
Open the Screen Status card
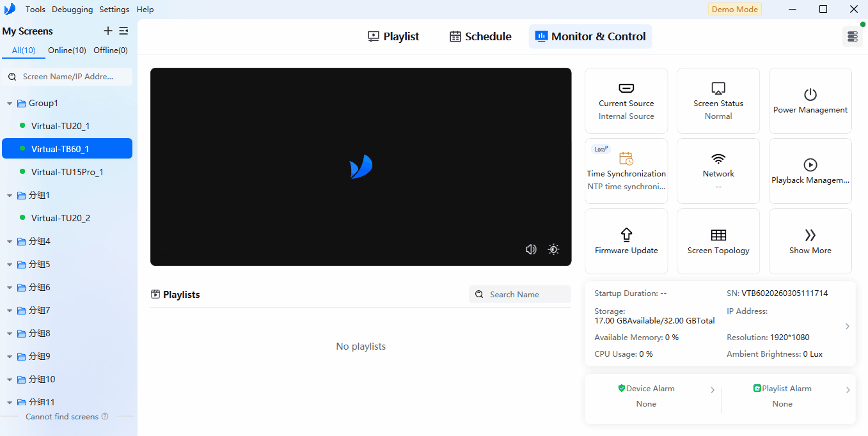point(718,100)
